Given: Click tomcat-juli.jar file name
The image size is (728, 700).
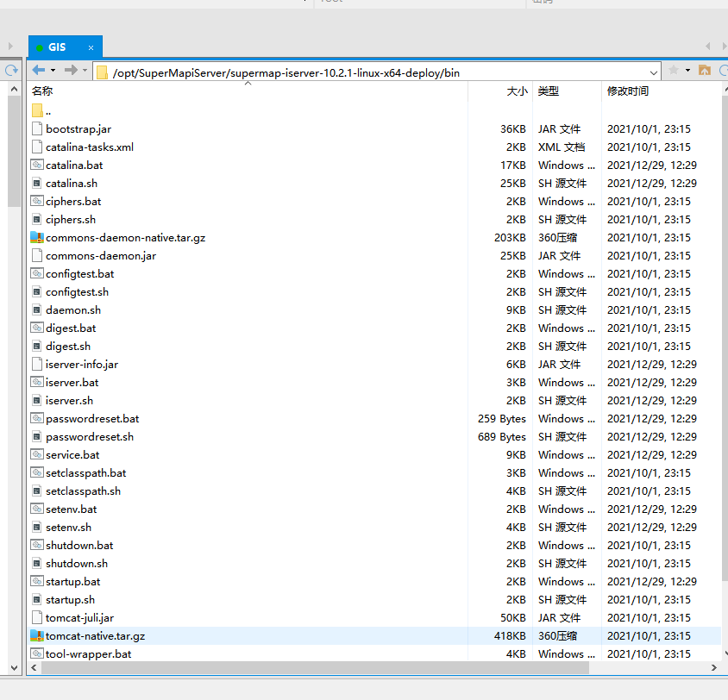Looking at the screenshot, I should (79, 617).
